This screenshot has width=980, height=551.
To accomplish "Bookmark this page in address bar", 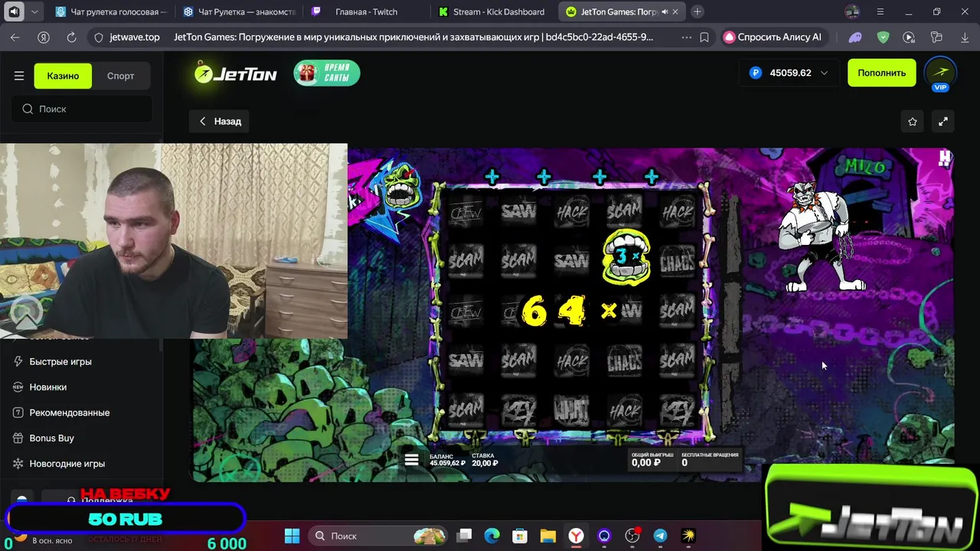I will tap(704, 37).
